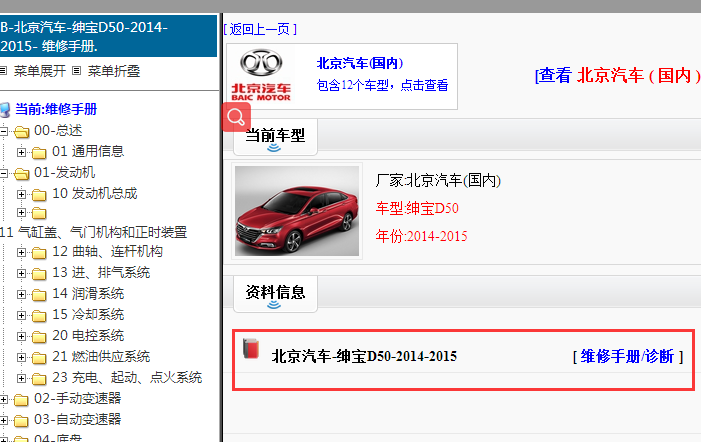The height and width of the screenshot is (442, 701).
Task: Expand the 01 通用信息 node
Action: [x=21, y=152]
